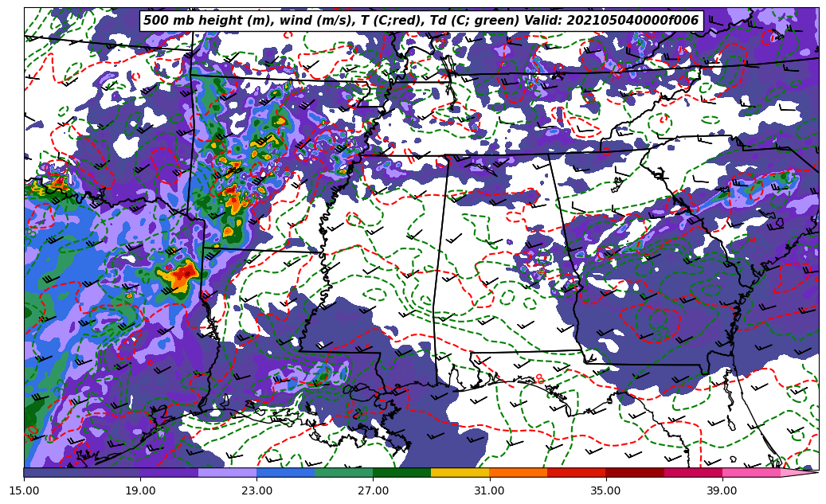
Task: Click the red -8 temperature contour label
Action: 538,379
